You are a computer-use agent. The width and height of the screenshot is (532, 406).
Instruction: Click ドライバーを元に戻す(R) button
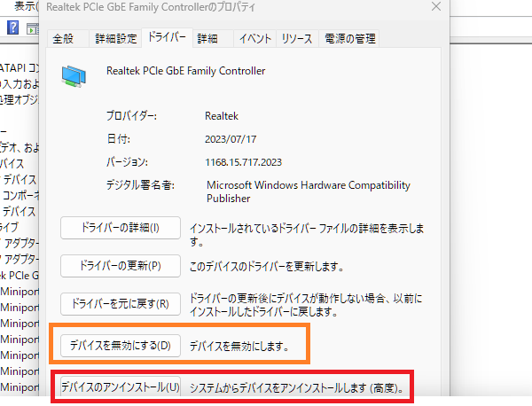click(121, 303)
